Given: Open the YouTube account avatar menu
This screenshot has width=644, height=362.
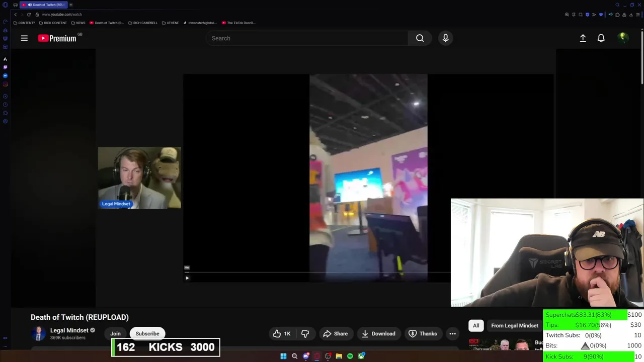Looking at the screenshot, I should tap(623, 38).
